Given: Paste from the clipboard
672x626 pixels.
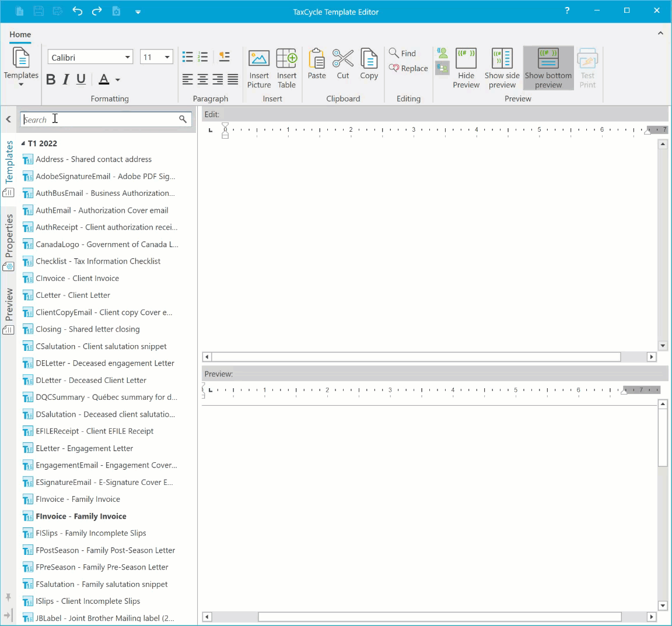Looking at the screenshot, I should click(x=317, y=64).
